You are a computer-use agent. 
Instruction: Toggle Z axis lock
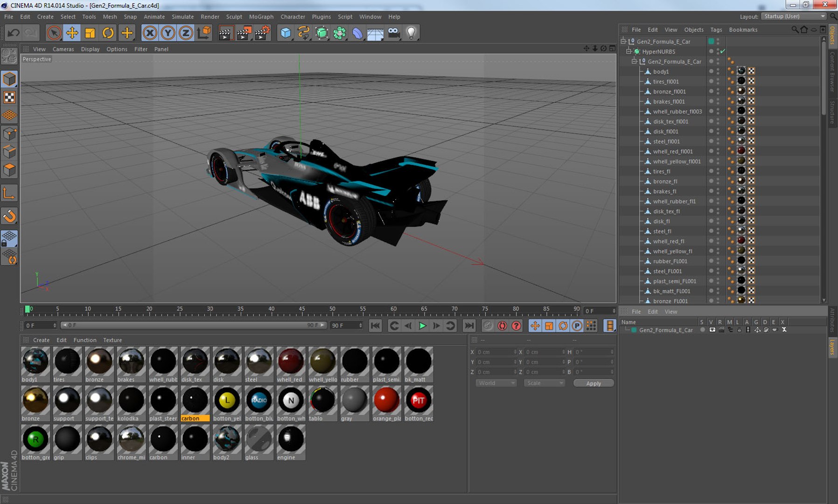pos(186,33)
